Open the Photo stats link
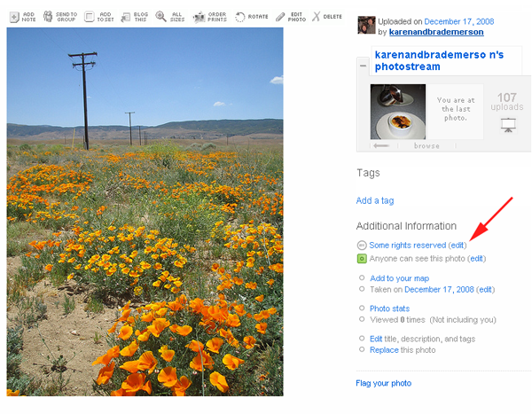This screenshot has width=532, height=414. coord(389,309)
